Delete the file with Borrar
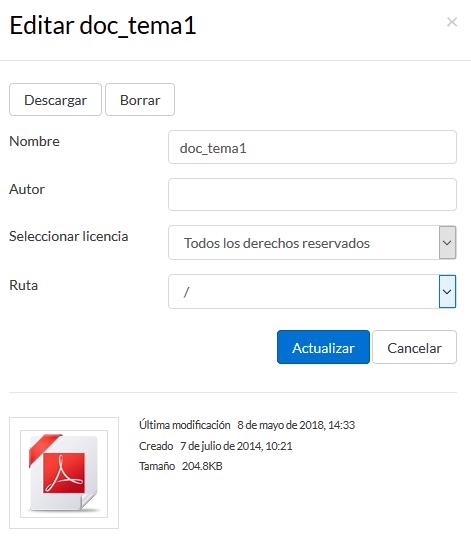This screenshot has width=471, height=542. [140, 100]
